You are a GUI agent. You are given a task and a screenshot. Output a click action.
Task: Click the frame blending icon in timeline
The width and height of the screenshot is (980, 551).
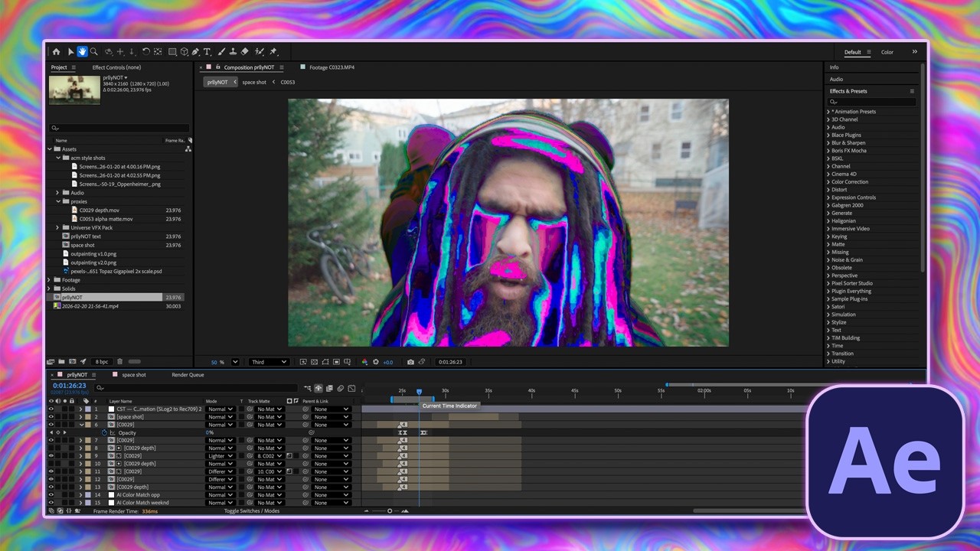point(329,388)
